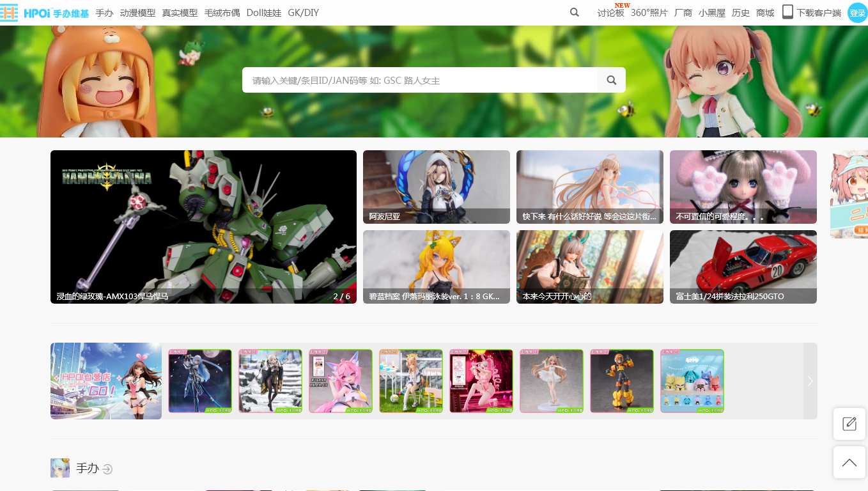Open the 动漫模型 navigation item
This screenshot has height=491, width=868.
(x=137, y=13)
